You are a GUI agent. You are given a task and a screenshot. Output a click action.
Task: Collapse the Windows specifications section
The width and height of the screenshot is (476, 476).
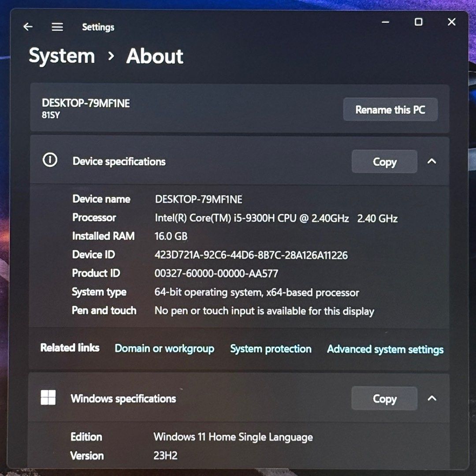[431, 398]
